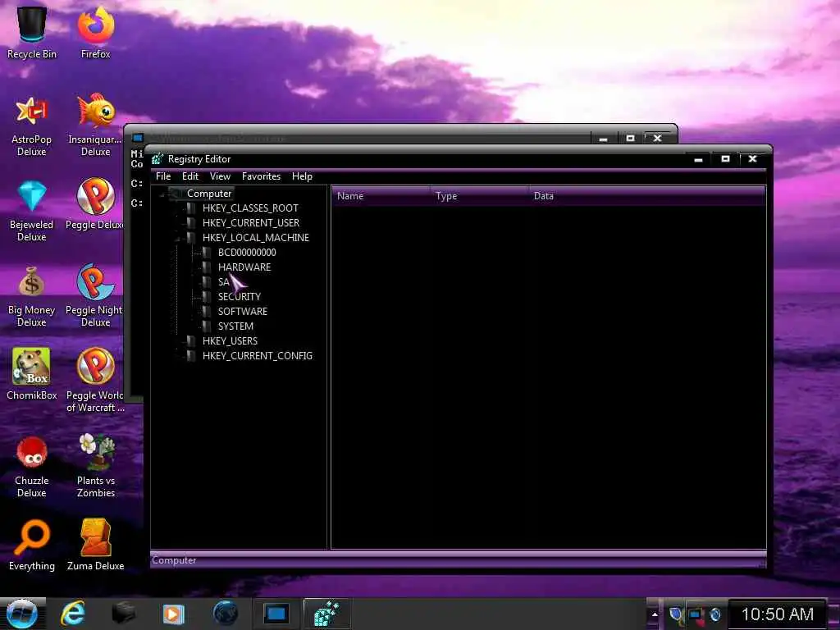
Task: Select the Zuma Deluxe desktop icon
Action: [x=96, y=545]
